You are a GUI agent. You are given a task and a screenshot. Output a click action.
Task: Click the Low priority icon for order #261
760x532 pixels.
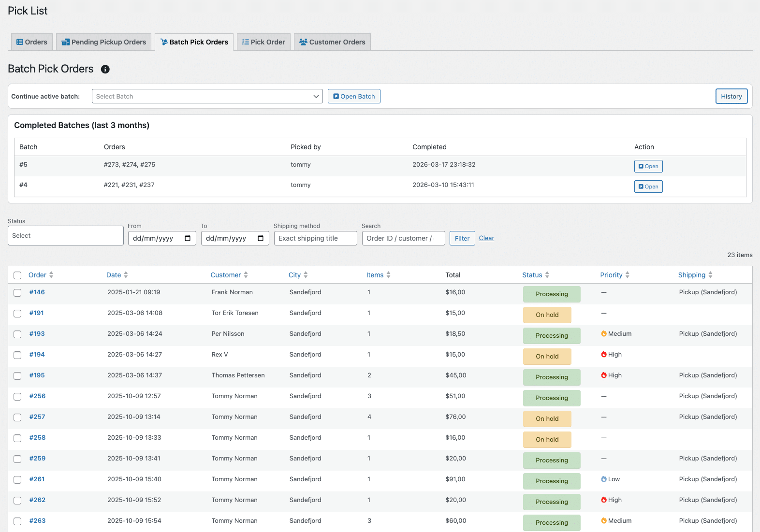(604, 479)
